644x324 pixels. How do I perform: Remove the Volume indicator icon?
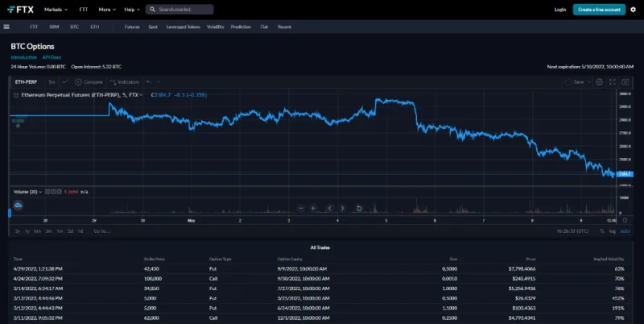pos(60,192)
